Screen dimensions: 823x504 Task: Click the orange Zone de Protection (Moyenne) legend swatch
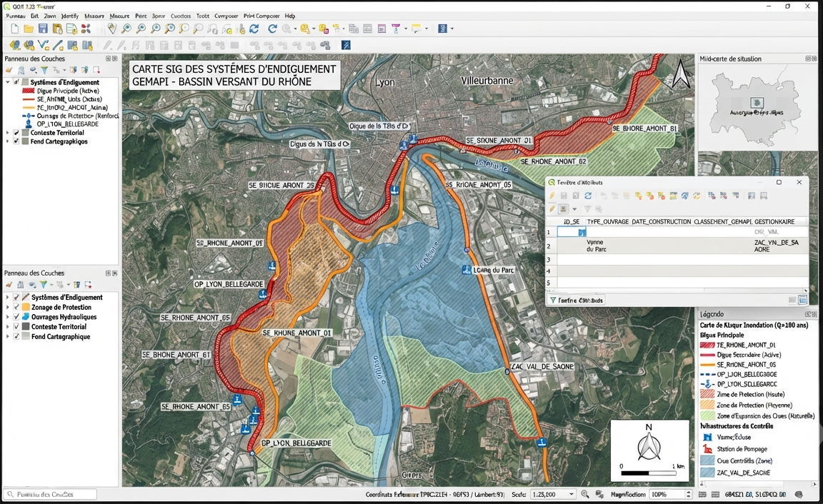click(707, 405)
